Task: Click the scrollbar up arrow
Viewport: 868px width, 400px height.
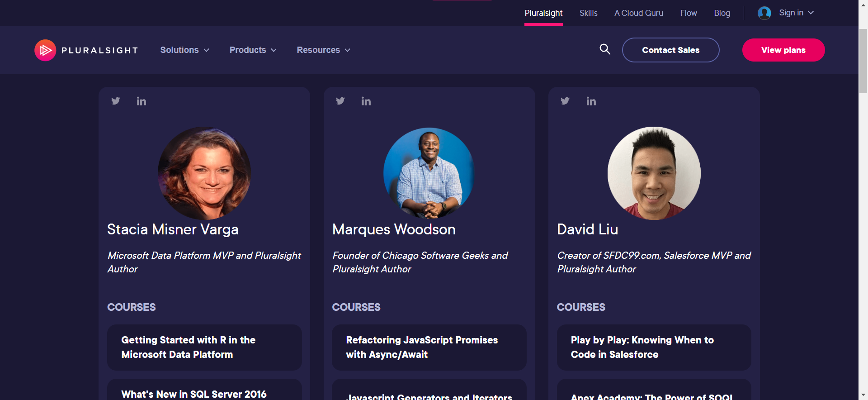Action: (x=863, y=4)
